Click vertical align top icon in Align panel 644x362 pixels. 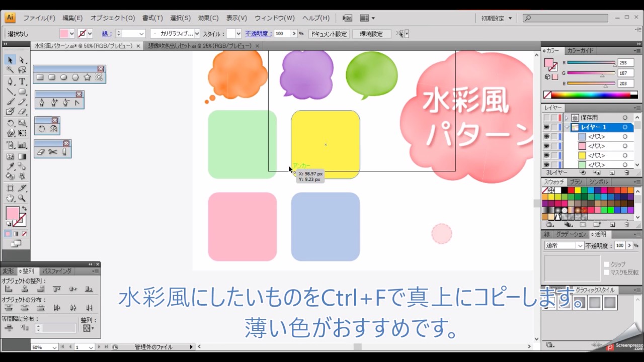coord(57,289)
